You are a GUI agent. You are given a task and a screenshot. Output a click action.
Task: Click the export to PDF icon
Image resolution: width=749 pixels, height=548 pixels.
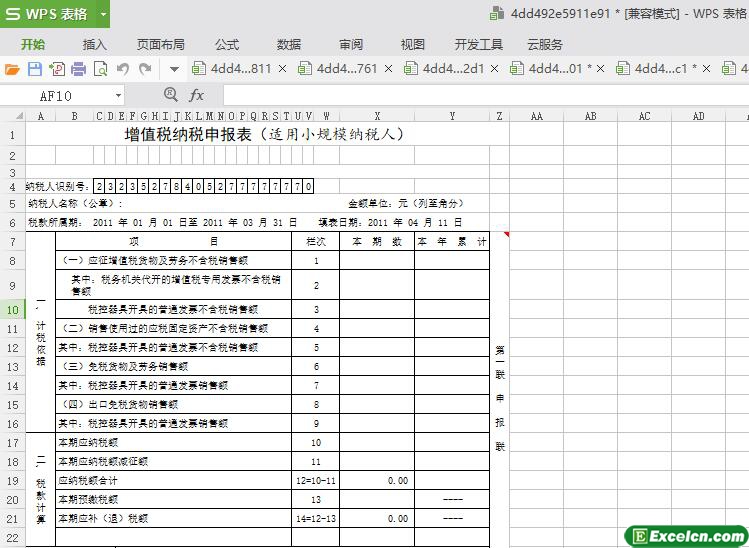tap(57, 69)
